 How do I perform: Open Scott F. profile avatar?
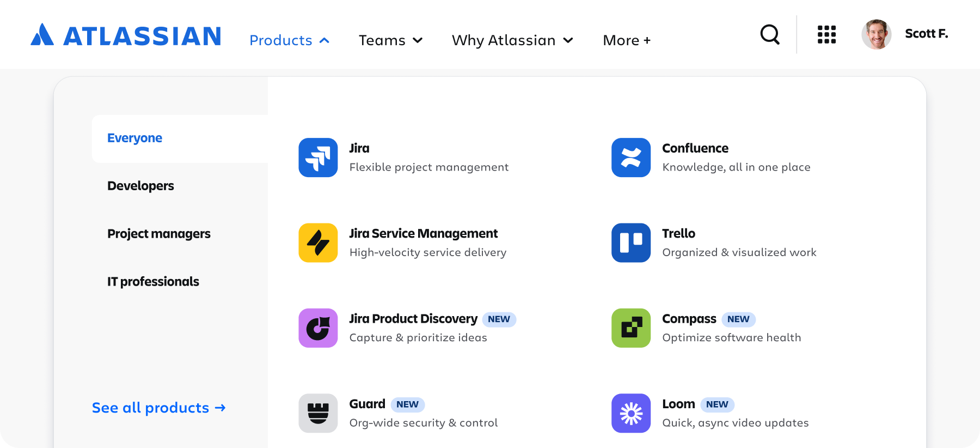(x=877, y=34)
